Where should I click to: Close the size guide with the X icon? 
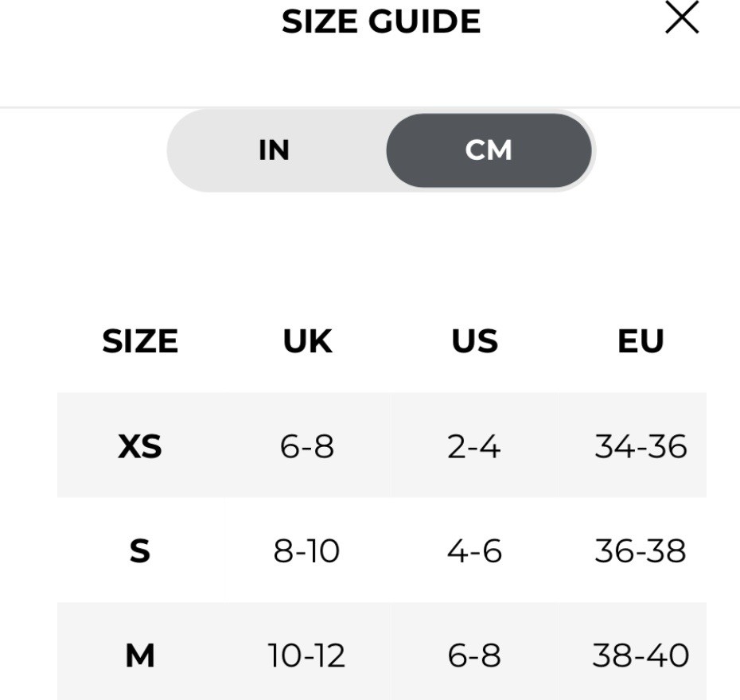coord(682,18)
